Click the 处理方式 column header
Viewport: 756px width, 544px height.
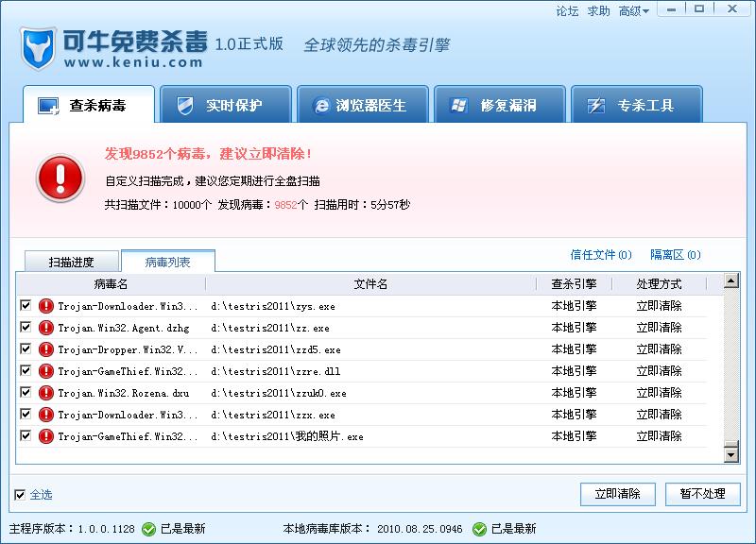[659, 283]
